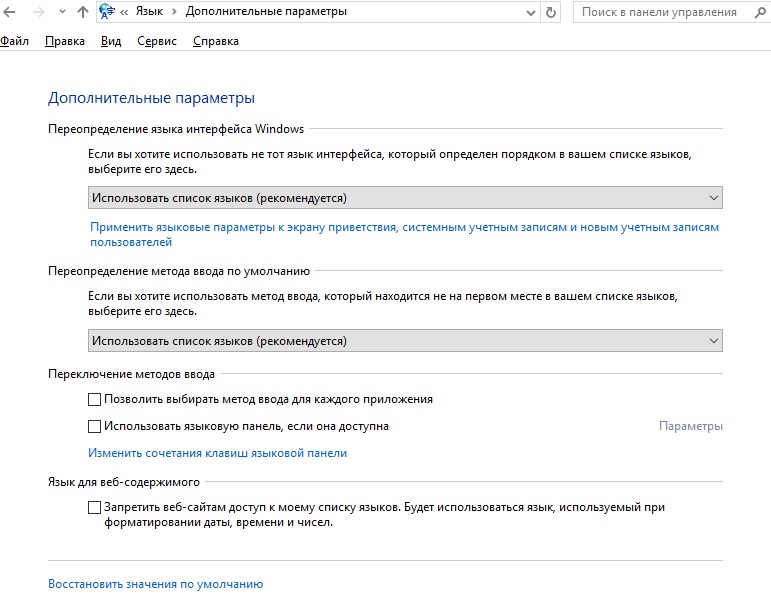
Task: Open the recent locations arrow near navigation buttons
Action: coord(61,13)
